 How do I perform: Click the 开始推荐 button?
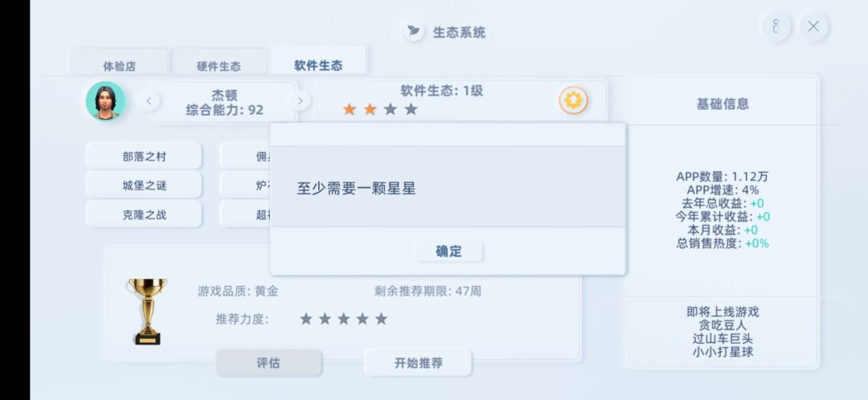[x=418, y=363]
